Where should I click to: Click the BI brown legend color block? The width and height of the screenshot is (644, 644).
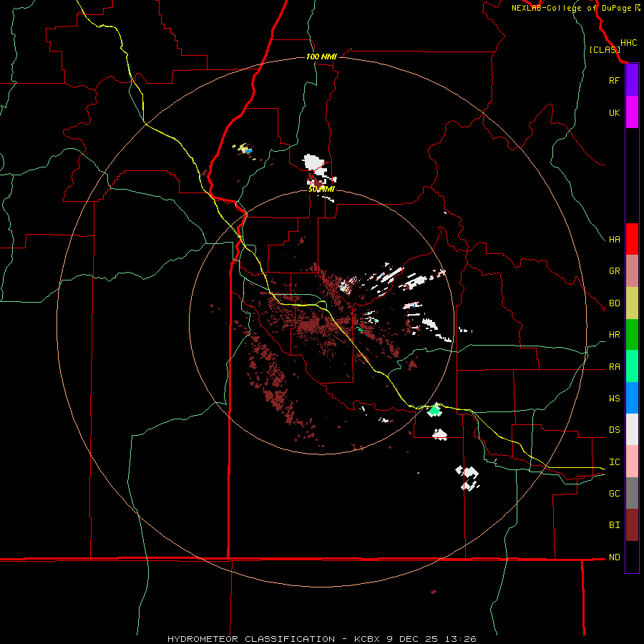coord(632,525)
